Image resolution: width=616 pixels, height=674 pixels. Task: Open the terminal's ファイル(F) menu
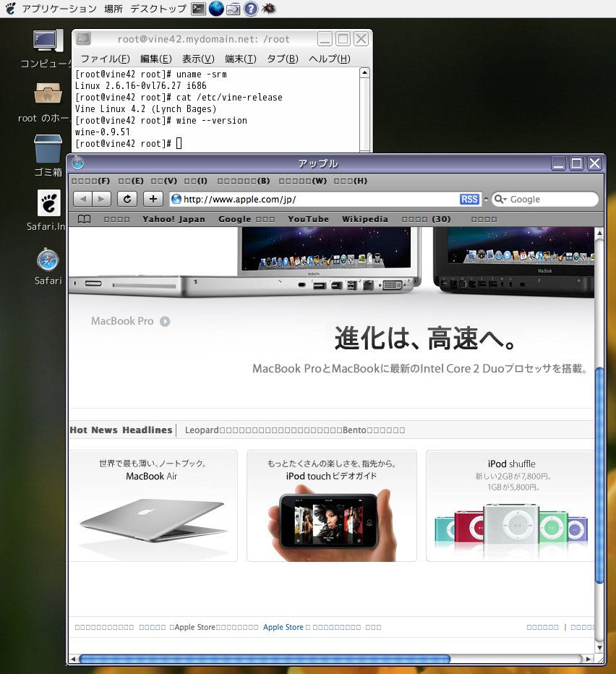(x=105, y=59)
